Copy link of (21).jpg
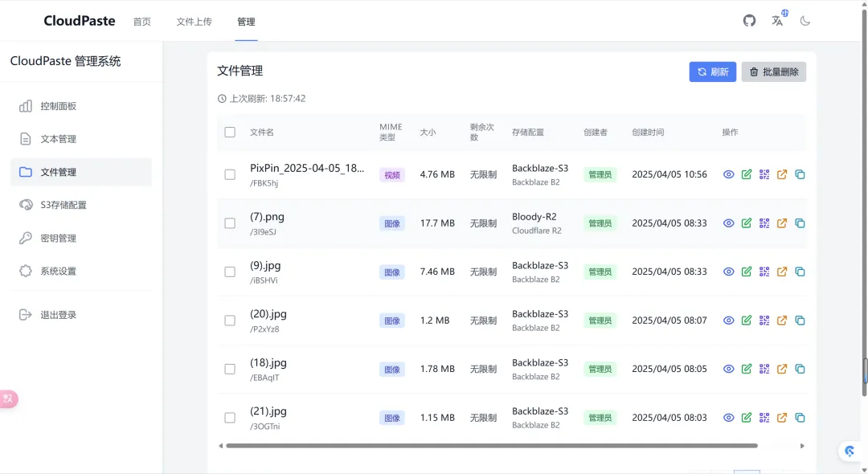This screenshot has width=868, height=474. coord(800,418)
